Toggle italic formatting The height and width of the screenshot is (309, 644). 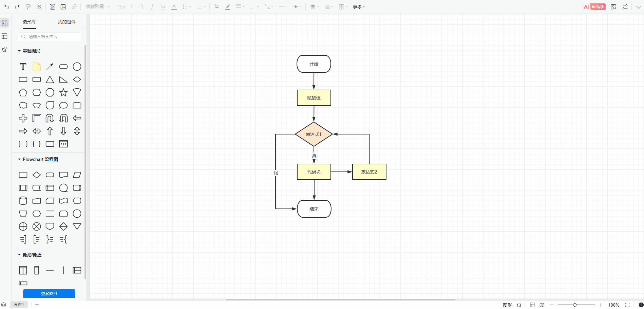coord(152,7)
